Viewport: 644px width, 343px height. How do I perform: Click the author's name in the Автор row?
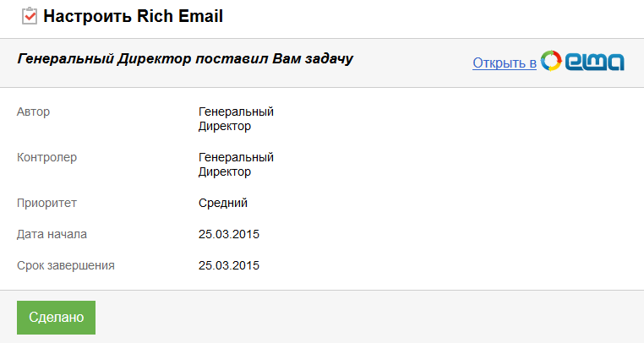click(x=236, y=119)
